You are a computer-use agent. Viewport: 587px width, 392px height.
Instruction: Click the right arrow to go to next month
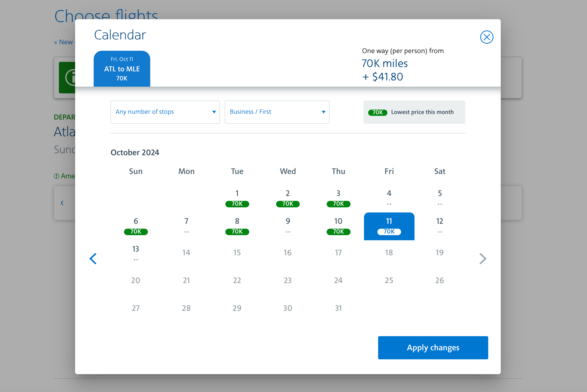coord(482,258)
